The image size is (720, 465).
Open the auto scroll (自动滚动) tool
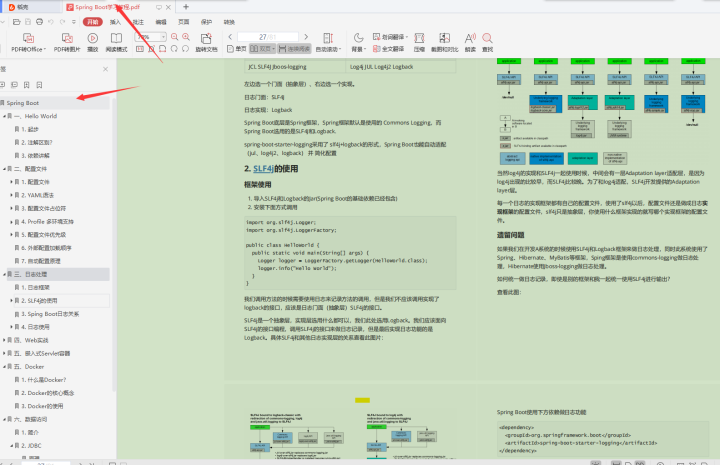328,42
